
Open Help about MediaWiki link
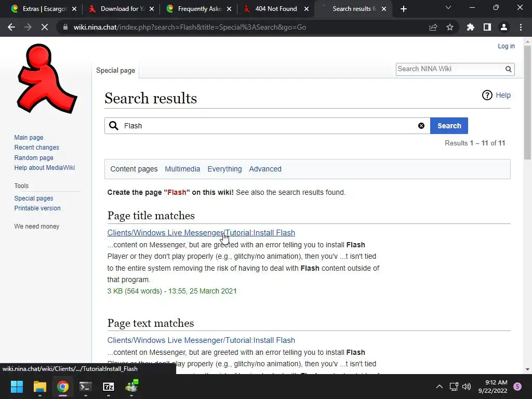45,168
